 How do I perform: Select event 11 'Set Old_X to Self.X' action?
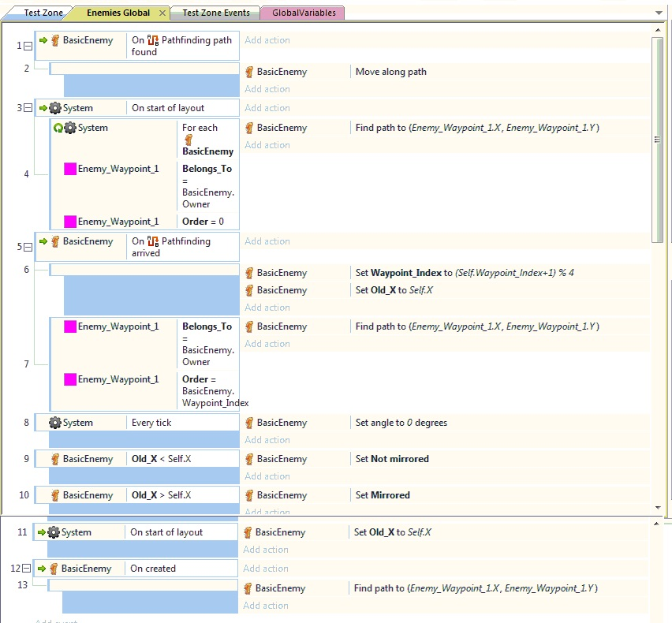[393, 532]
